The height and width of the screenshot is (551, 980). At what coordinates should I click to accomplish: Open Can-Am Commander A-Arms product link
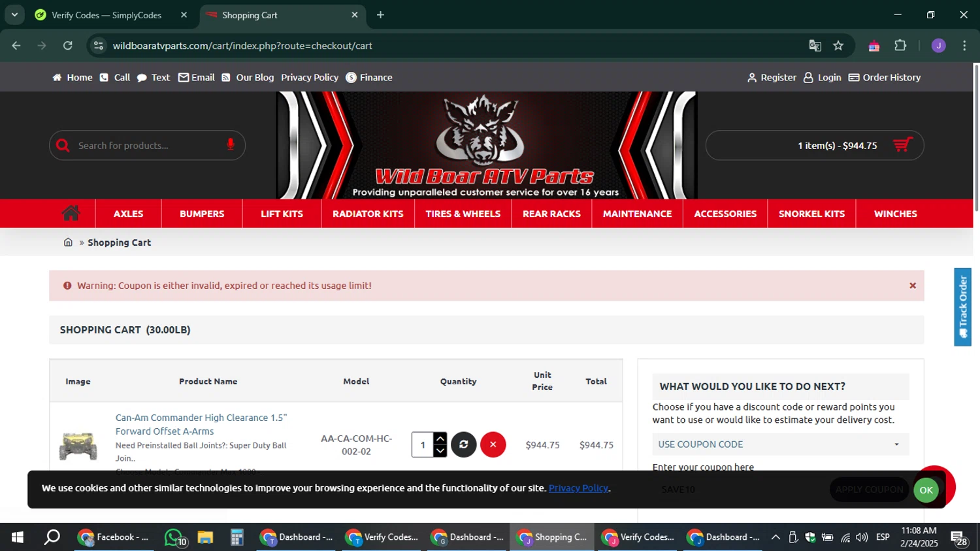coord(201,424)
